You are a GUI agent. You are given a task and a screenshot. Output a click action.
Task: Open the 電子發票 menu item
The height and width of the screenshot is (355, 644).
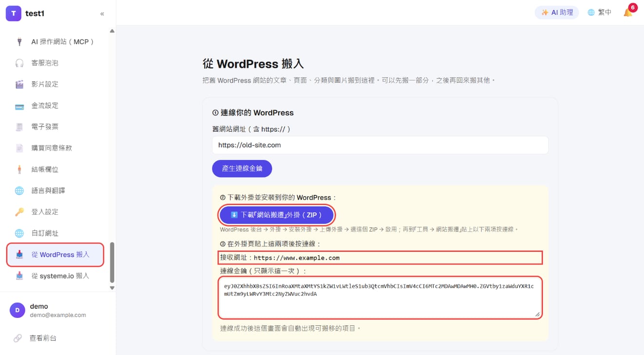[55, 127]
